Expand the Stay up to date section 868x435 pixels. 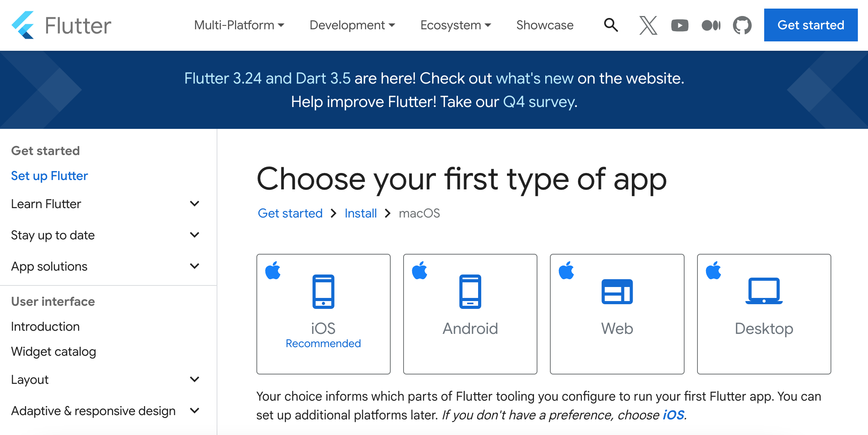point(194,235)
